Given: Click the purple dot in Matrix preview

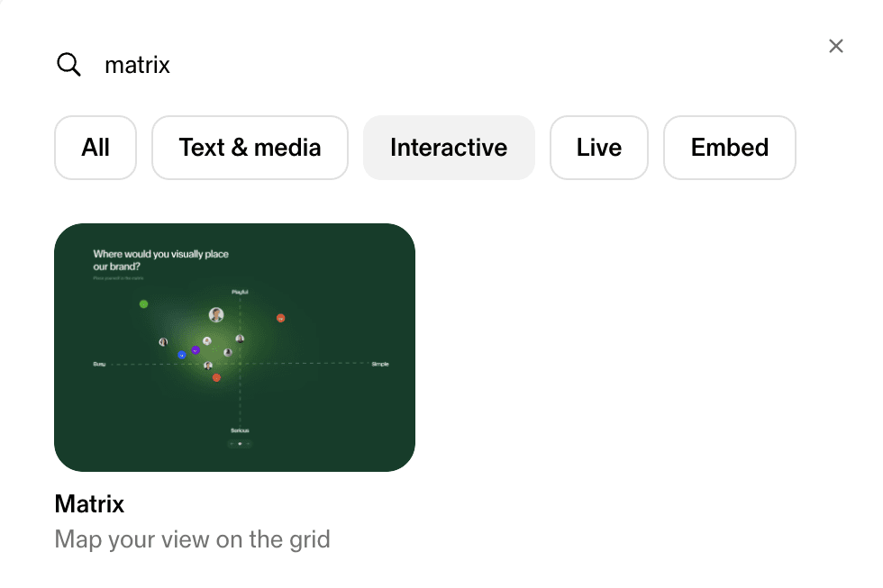Looking at the screenshot, I should click(196, 349).
